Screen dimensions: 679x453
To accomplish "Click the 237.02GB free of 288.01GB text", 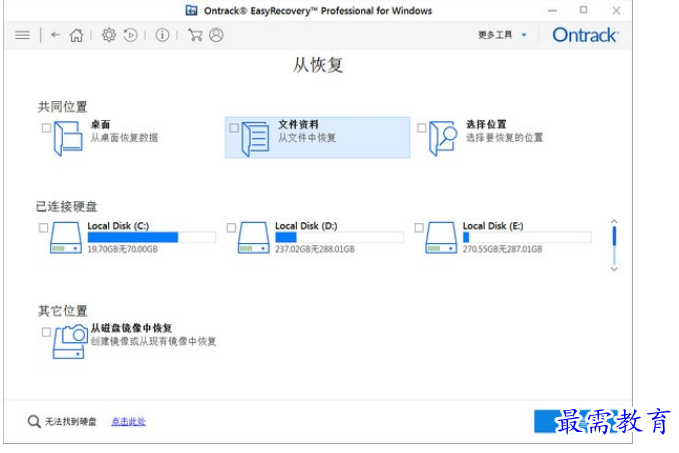I will [x=315, y=249].
